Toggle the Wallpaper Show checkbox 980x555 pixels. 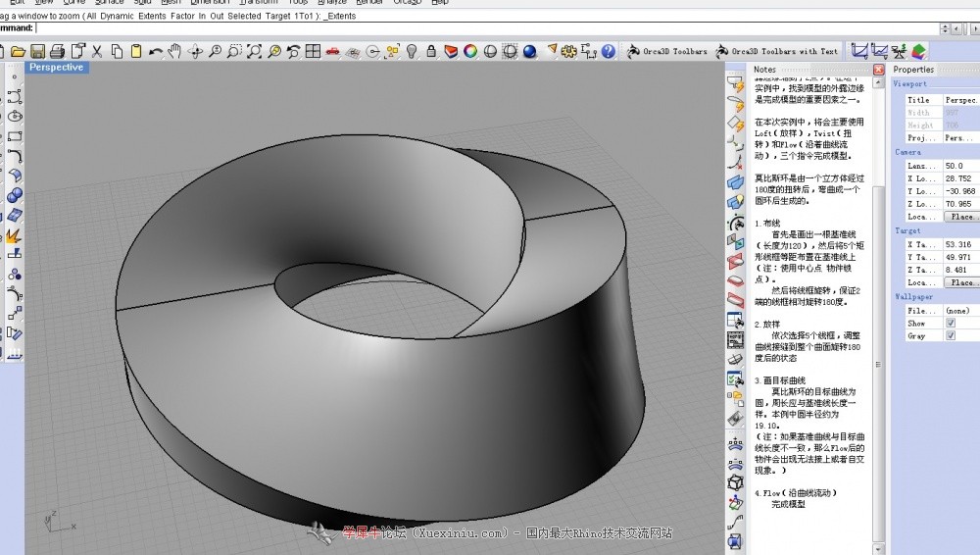pos(951,323)
